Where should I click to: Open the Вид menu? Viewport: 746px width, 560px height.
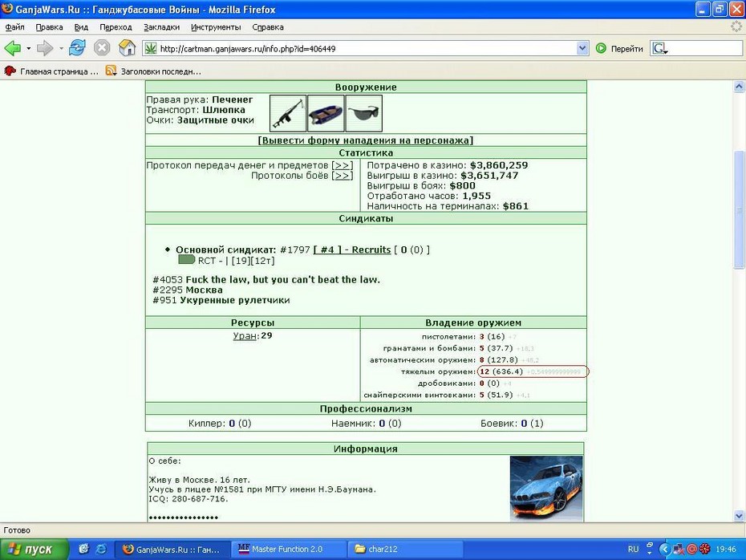tap(81, 27)
